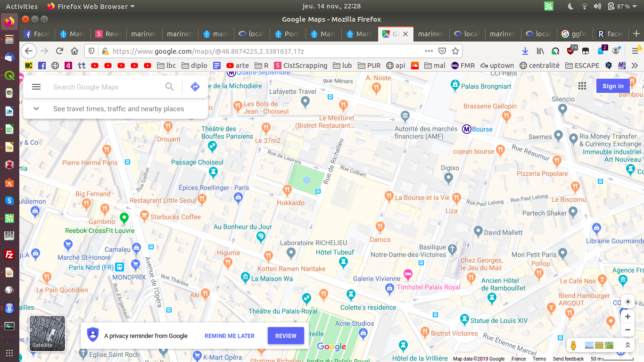Open the ESCAPE bookmarks folder
The width and height of the screenshot is (644, 362).
click(x=582, y=66)
